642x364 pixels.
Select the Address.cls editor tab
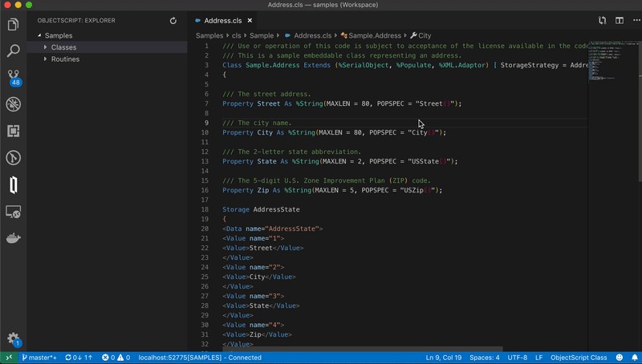click(223, 20)
